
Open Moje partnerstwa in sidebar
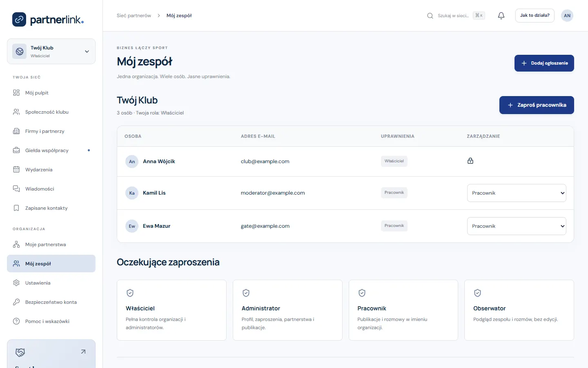tap(51, 245)
